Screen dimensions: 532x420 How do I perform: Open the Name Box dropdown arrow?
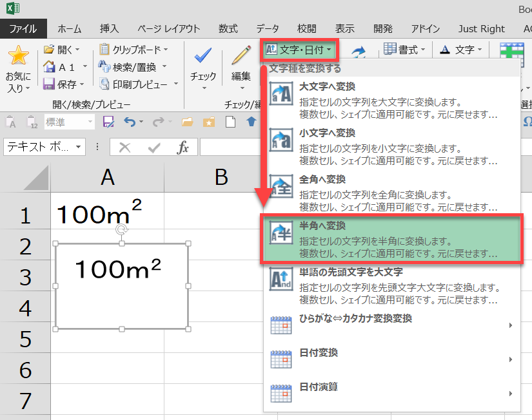pos(79,148)
